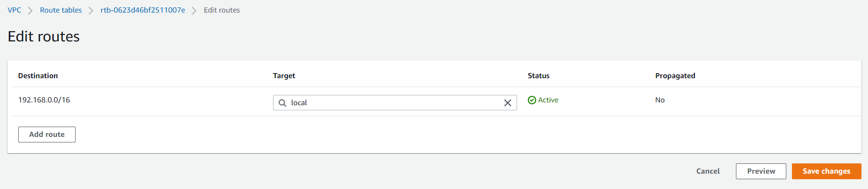
Task: Save changes to the route table
Action: [826, 171]
